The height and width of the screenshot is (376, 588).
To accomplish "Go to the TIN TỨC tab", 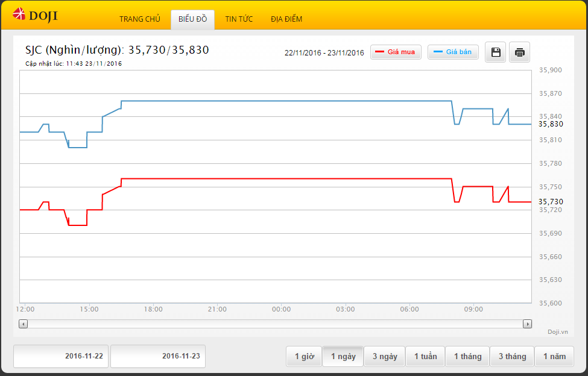I will point(239,19).
